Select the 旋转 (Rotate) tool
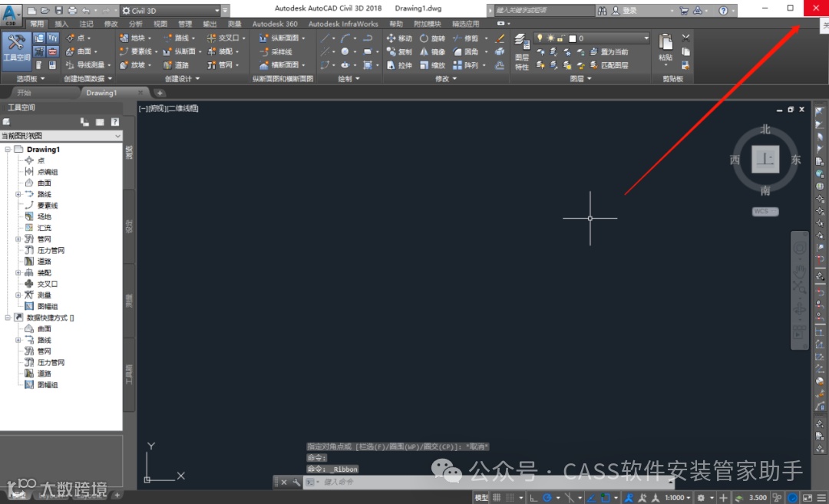Image resolution: width=829 pixels, height=504 pixels. [x=432, y=38]
